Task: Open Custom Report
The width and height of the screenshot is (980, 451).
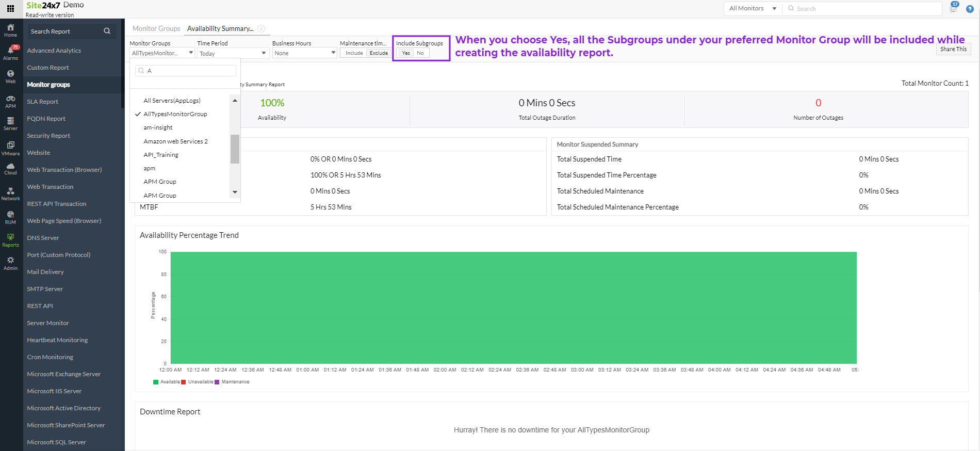Action: point(48,68)
